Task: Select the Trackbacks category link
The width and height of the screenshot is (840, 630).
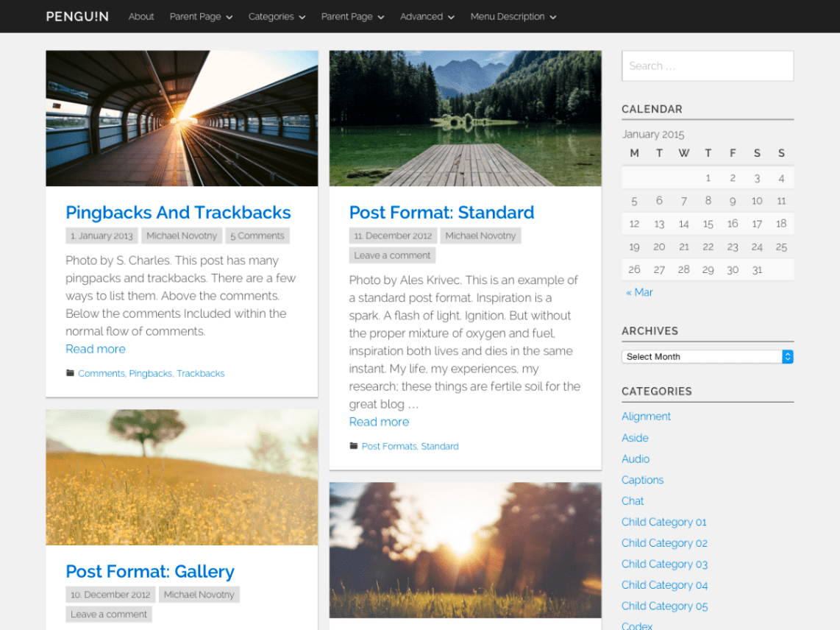Action: 201,373
